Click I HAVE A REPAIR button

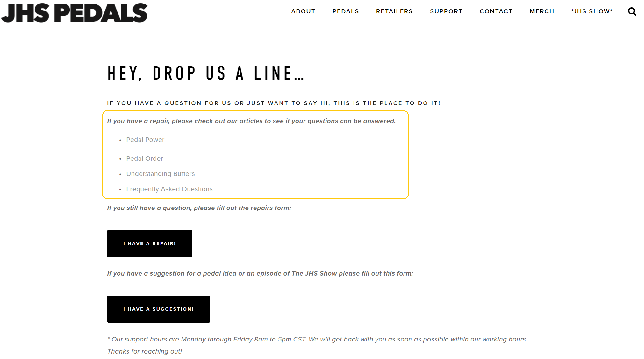[149, 243]
